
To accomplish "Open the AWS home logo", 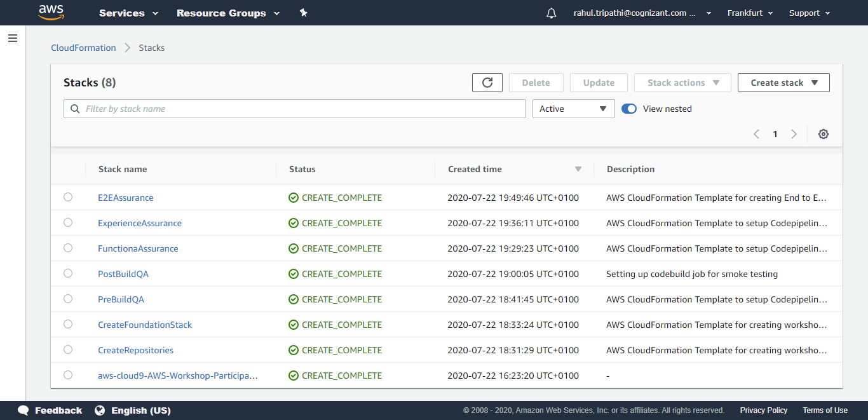I will [x=51, y=13].
